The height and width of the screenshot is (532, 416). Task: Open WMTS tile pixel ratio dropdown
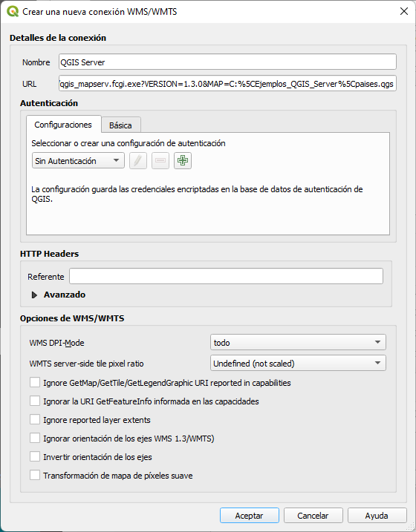[x=298, y=363]
